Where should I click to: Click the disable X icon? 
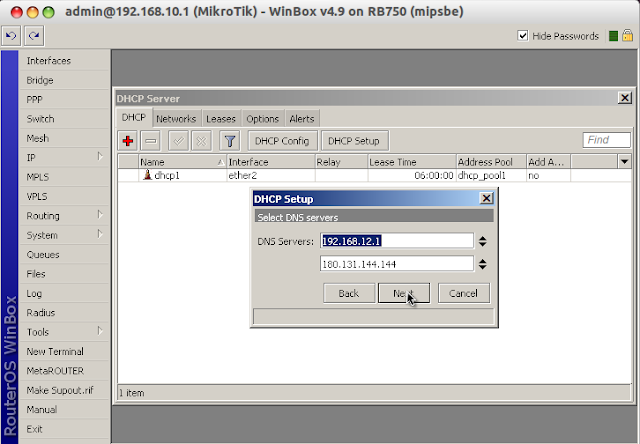click(x=201, y=141)
